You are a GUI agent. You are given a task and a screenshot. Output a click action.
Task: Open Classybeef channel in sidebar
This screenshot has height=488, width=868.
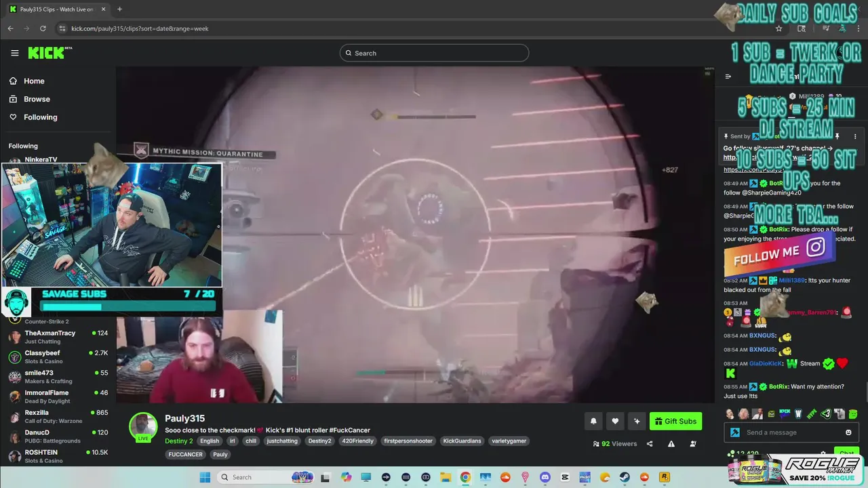click(x=58, y=357)
